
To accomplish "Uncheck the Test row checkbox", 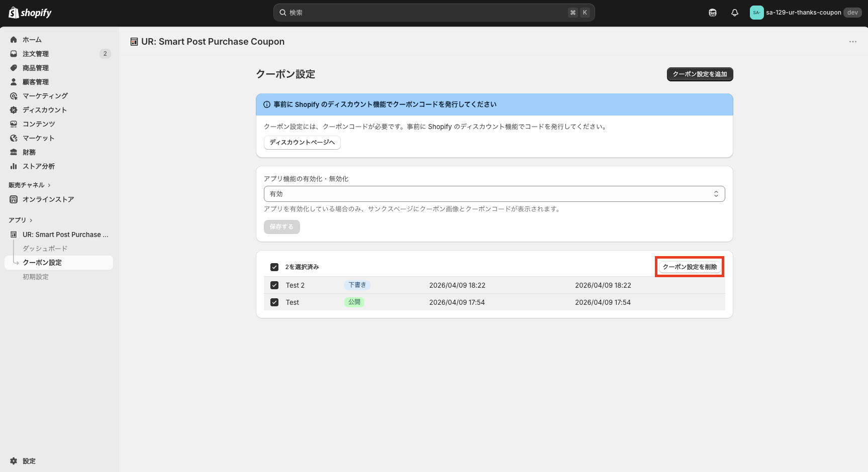I will (x=274, y=302).
